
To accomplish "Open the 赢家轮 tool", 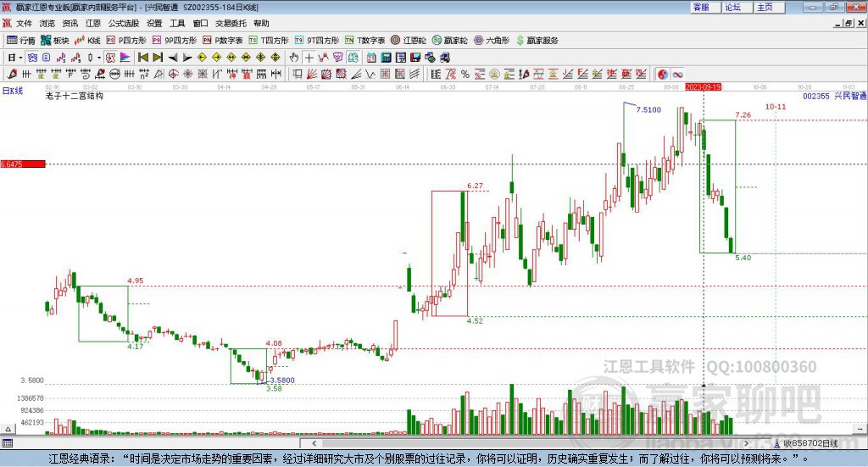I will pos(449,41).
